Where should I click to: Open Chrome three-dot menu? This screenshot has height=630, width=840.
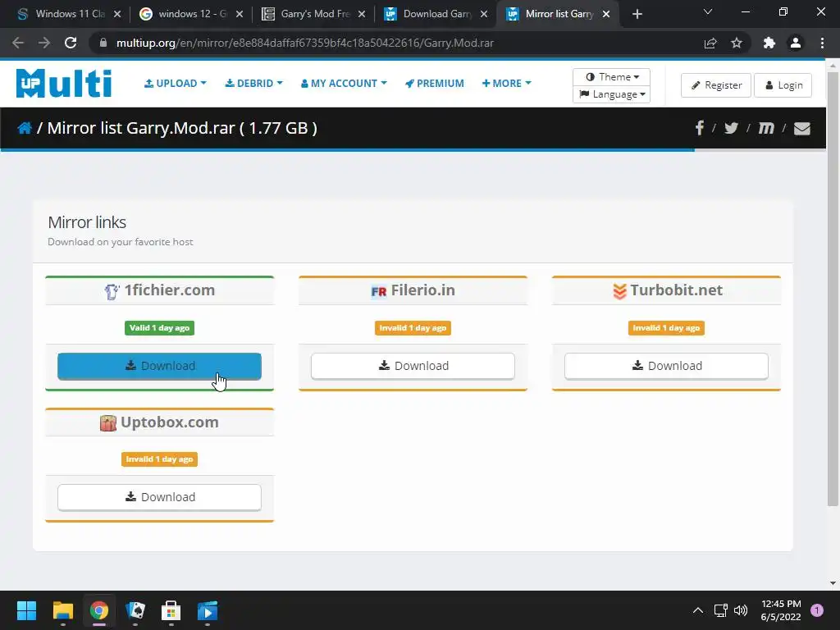point(822,43)
